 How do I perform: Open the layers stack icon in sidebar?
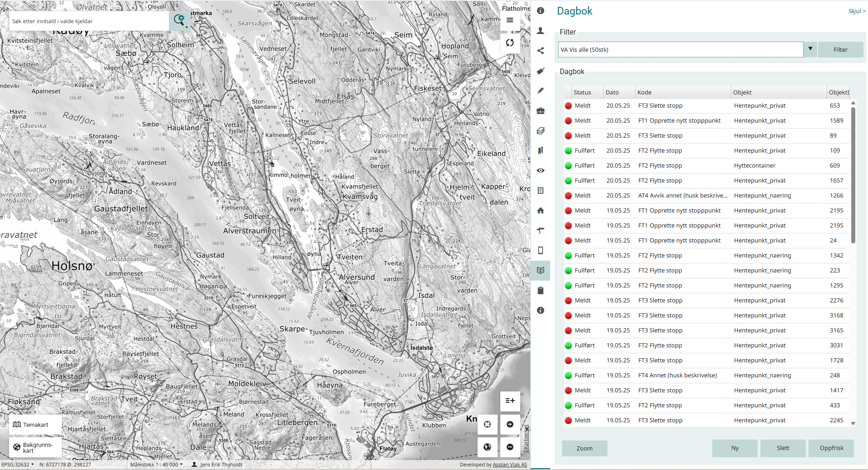point(540,131)
